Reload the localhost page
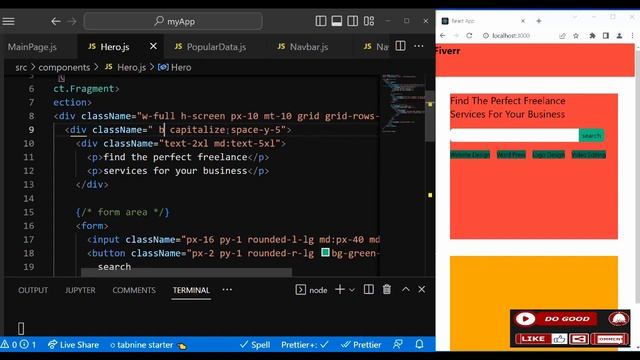640x360 pixels. coord(469,36)
